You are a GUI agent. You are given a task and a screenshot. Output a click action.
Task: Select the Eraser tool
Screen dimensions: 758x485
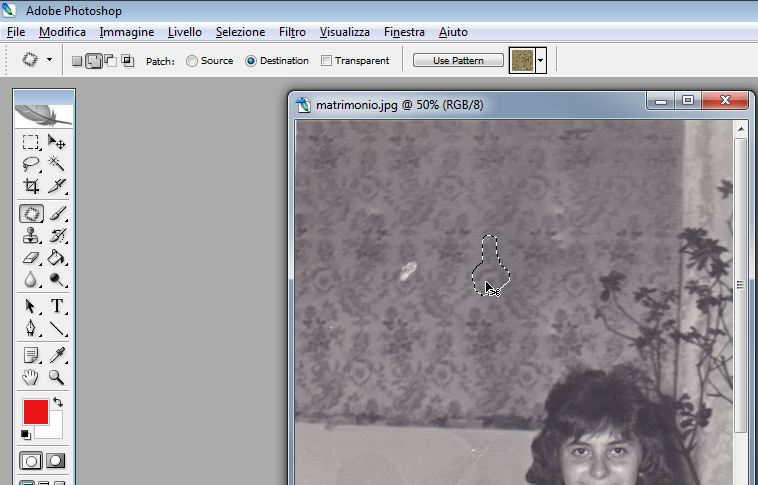pos(30,257)
